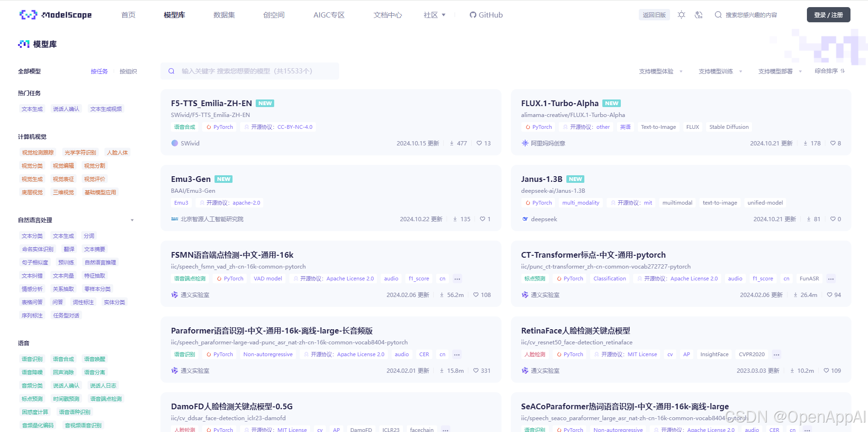Open the 支持模型体验 filter dropdown
The width and height of the screenshot is (868, 432).
tap(661, 72)
